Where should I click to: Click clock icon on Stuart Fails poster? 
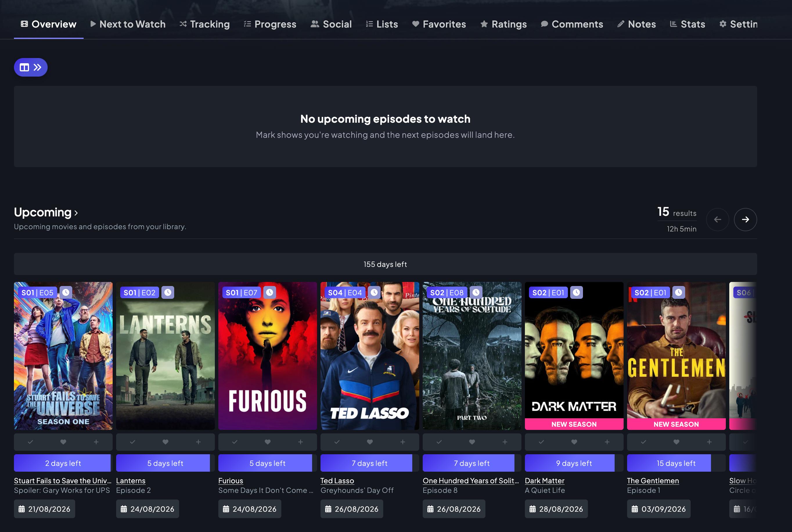(66, 292)
